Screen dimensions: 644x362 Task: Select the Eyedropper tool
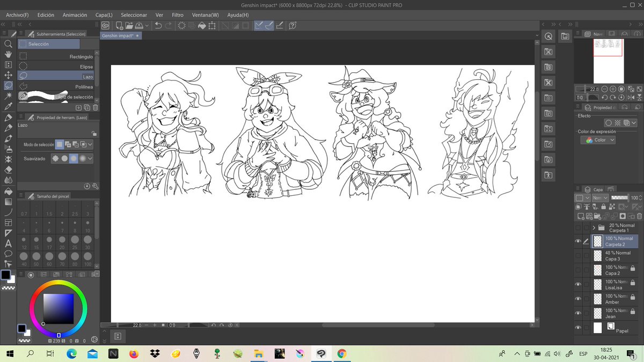point(8,106)
